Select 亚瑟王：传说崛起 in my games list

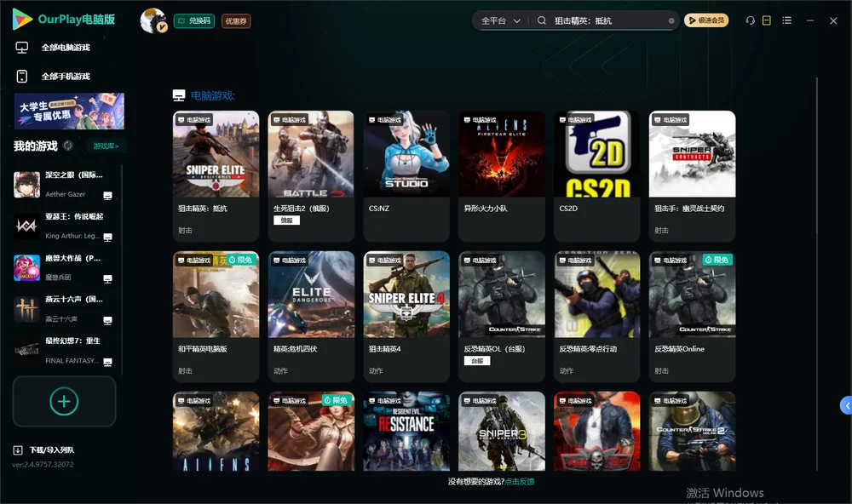[x=64, y=226]
